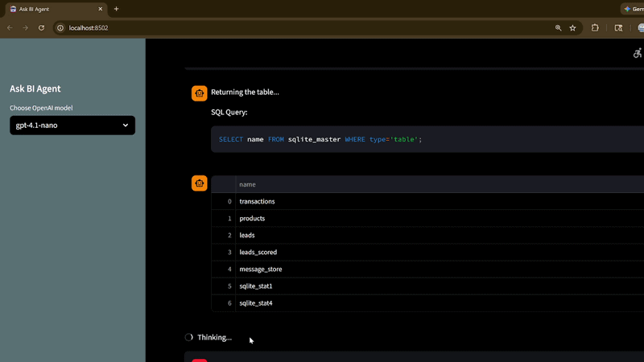
Task: Click the running status icon at top right
Action: (x=637, y=53)
